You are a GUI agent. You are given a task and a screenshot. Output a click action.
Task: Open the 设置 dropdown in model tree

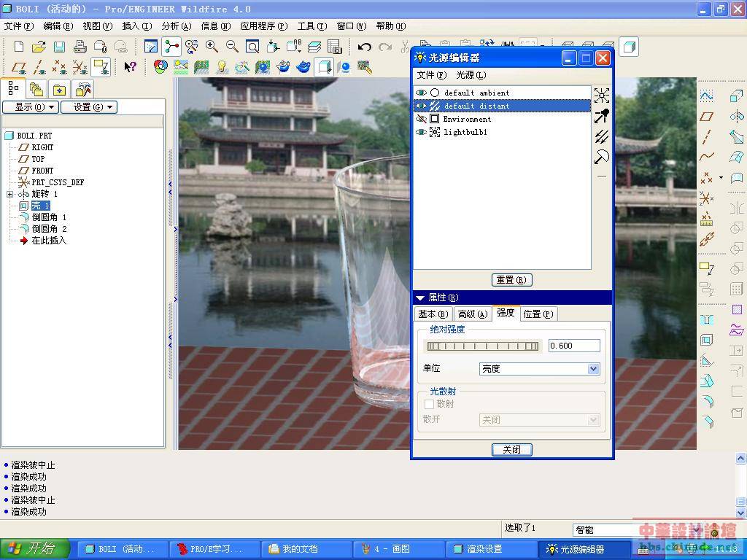(x=88, y=107)
